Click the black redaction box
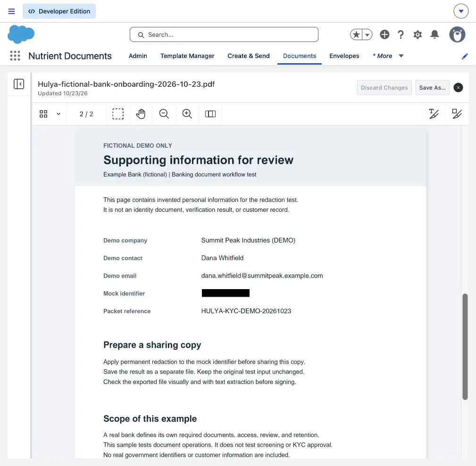The height and width of the screenshot is (466, 476). coord(225,293)
